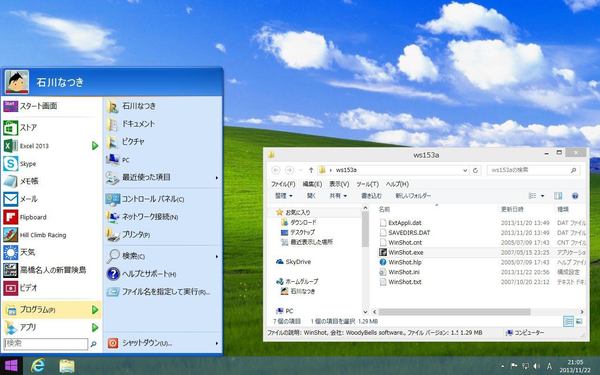The image size is (600, 375).
Task: Click the Windows Start button on taskbar
Action: [11, 366]
